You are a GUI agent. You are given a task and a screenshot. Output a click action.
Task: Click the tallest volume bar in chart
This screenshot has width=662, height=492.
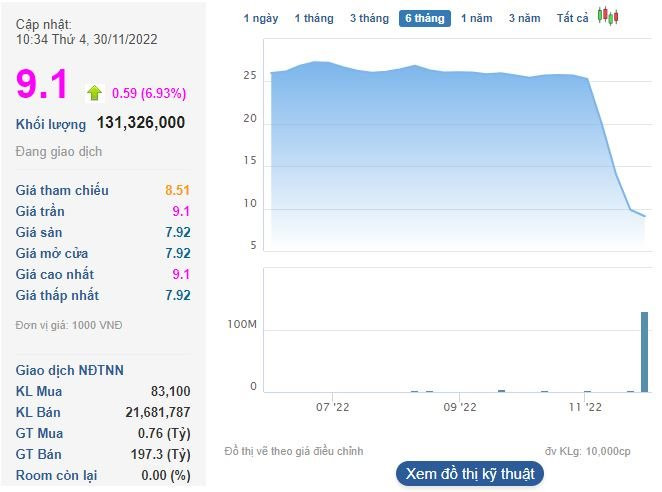[644, 352]
